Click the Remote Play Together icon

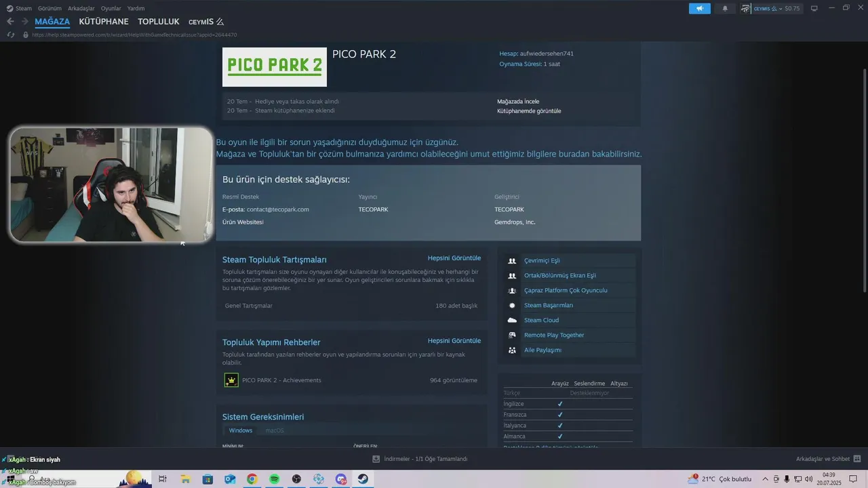click(x=512, y=335)
